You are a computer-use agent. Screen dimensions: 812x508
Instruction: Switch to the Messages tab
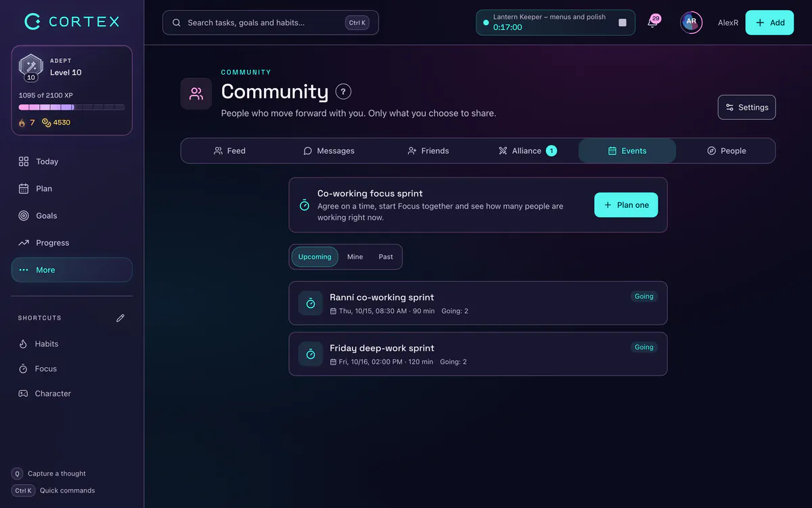click(x=329, y=151)
